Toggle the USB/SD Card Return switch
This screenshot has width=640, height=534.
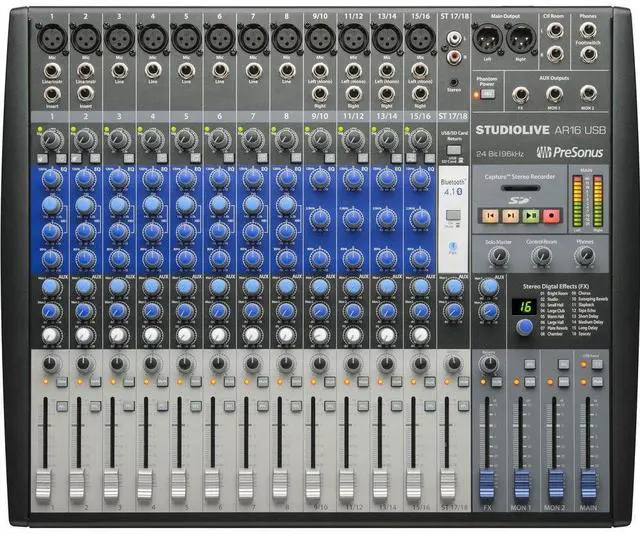453,150
